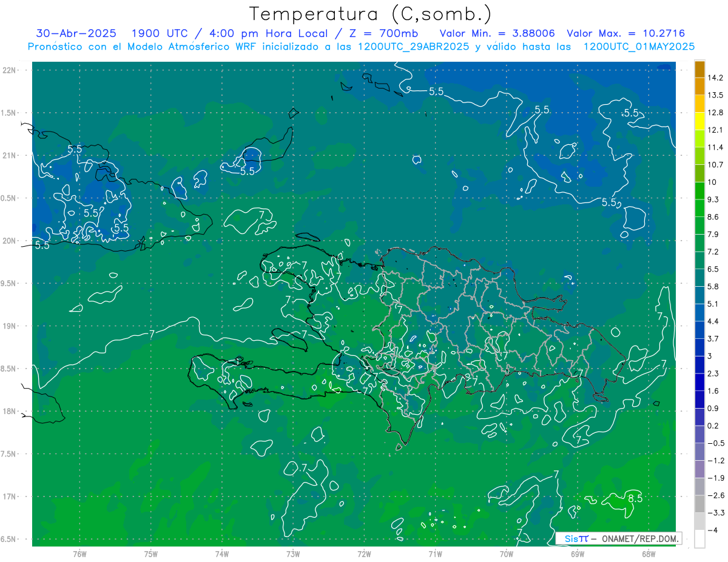Pick the teal swatch between 5.8 and 6.5
The height and width of the screenshot is (562, 728).
coord(699,278)
